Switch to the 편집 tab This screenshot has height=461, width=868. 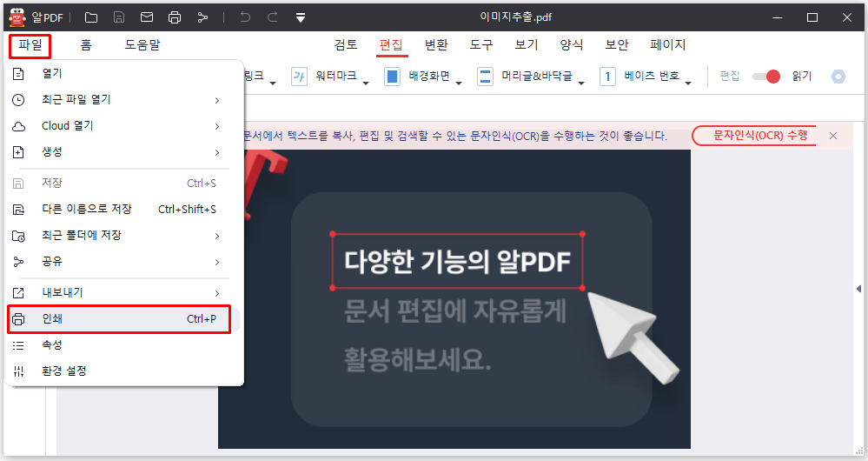(391, 45)
